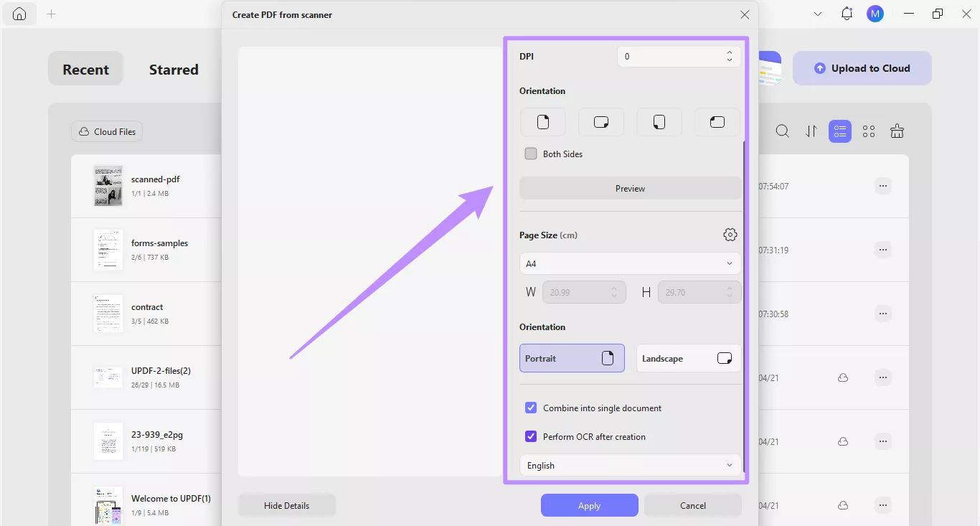980x526 pixels.
Task: Enable the Both Sides checkbox
Action: coord(531,153)
